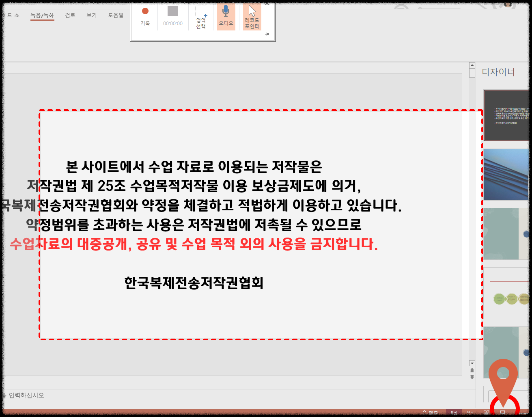Toggle the 오디오 microphone recording option

click(x=226, y=16)
